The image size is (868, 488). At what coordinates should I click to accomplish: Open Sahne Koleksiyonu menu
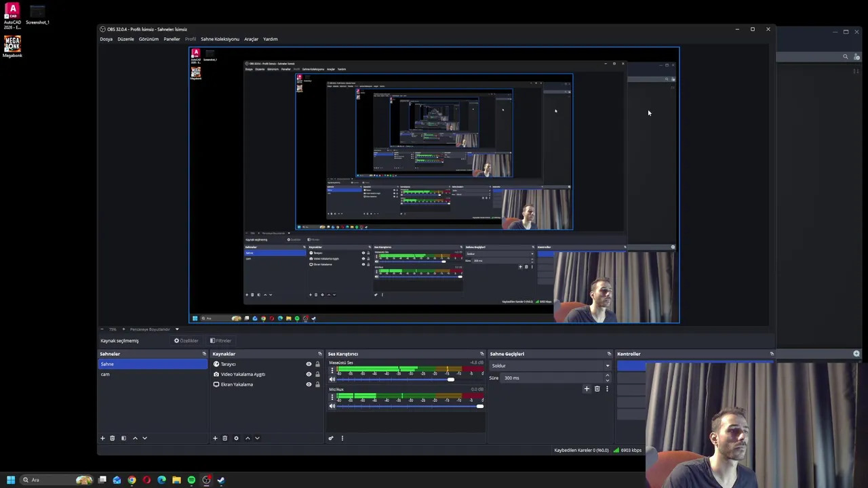pos(220,39)
